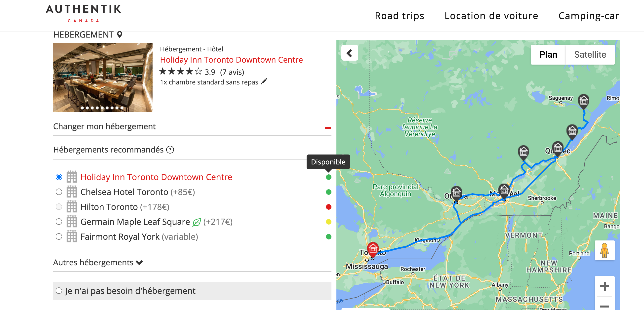This screenshot has width=644, height=310.
Task: Click the help icon next to Hébergements recommandés
Action: pos(170,150)
